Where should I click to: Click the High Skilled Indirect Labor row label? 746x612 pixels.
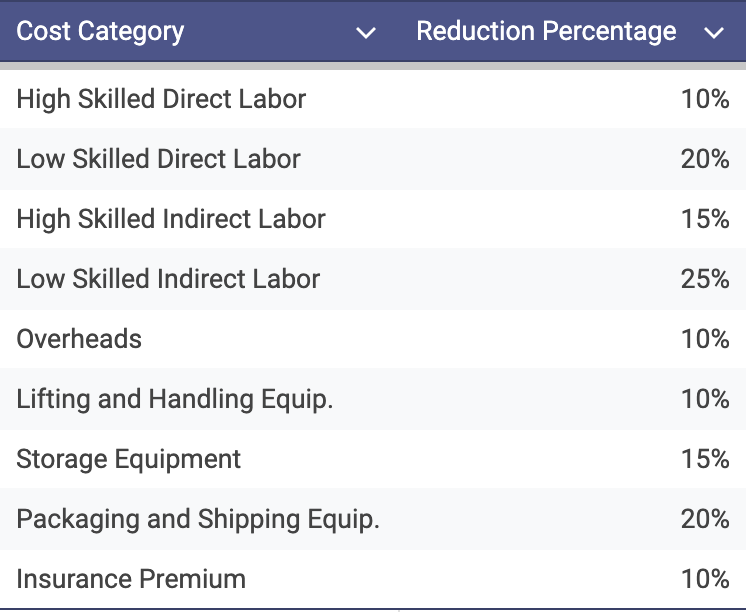(x=171, y=219)
